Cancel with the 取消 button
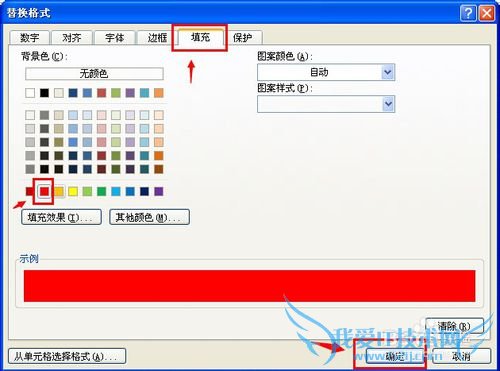The height and width of the screenshot is (371, 500). pyautogui.click(x=461, y=356)
